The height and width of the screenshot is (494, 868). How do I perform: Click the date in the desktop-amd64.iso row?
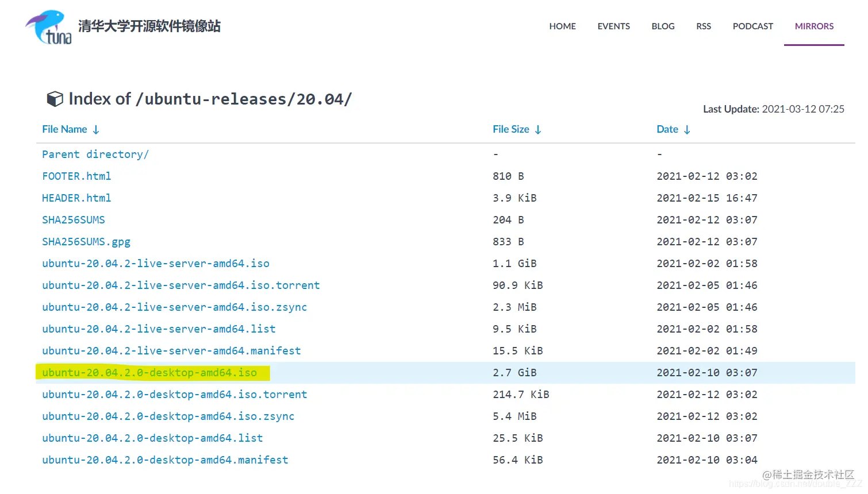tap(707, 372)
